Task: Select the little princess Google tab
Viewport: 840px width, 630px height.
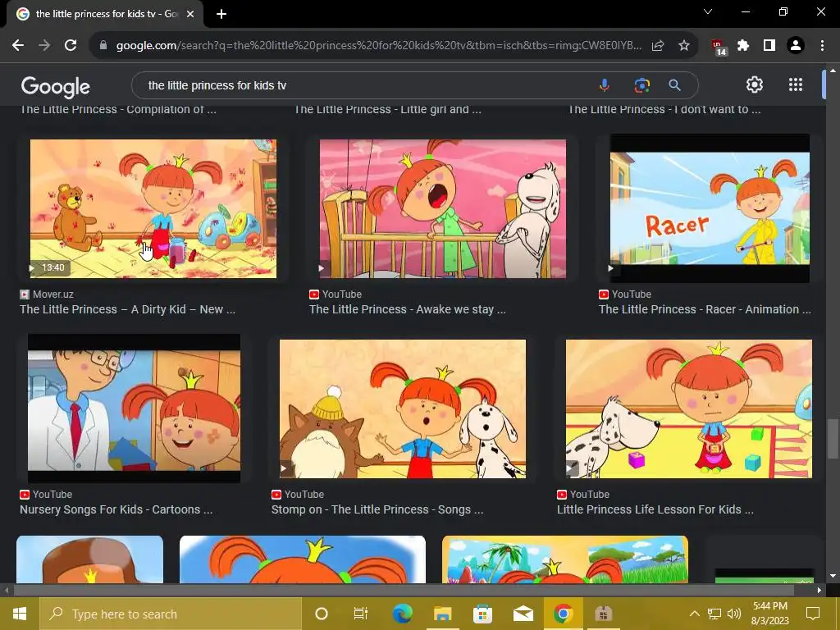Action: (x=105, y=14)
